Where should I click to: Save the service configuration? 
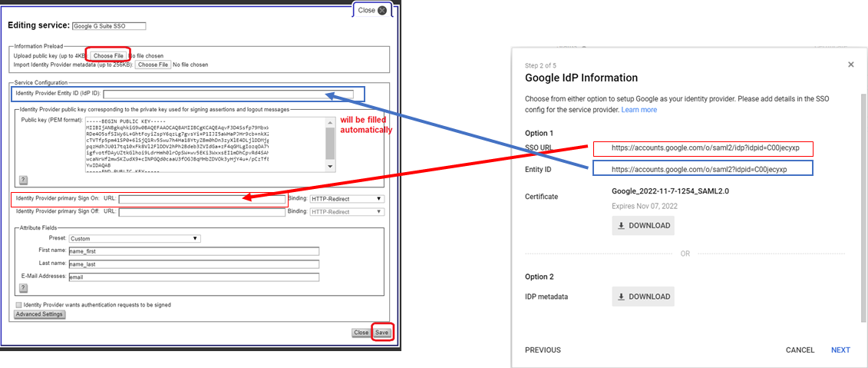point(382,333)
